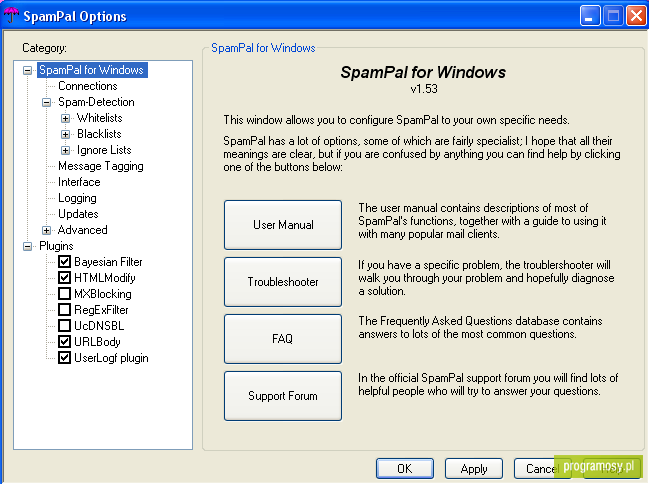Screen dimensions: 649x484
Task: Enable the MXBlocking plugin checkbox
Action: point(64,294)
